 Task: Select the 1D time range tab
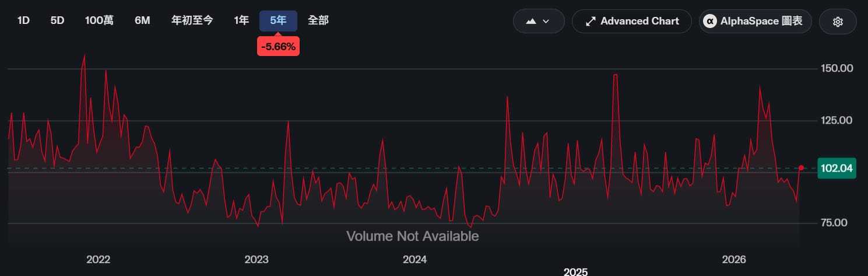coord(23,20)
